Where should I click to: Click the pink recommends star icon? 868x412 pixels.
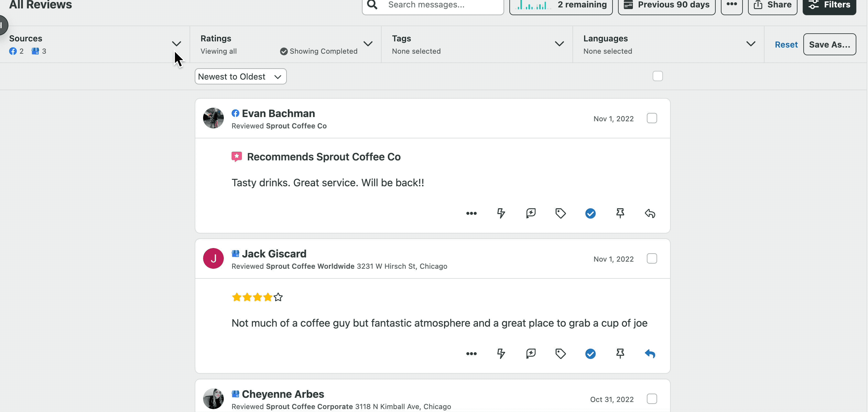pyautogui.click(x=236, y=157)
